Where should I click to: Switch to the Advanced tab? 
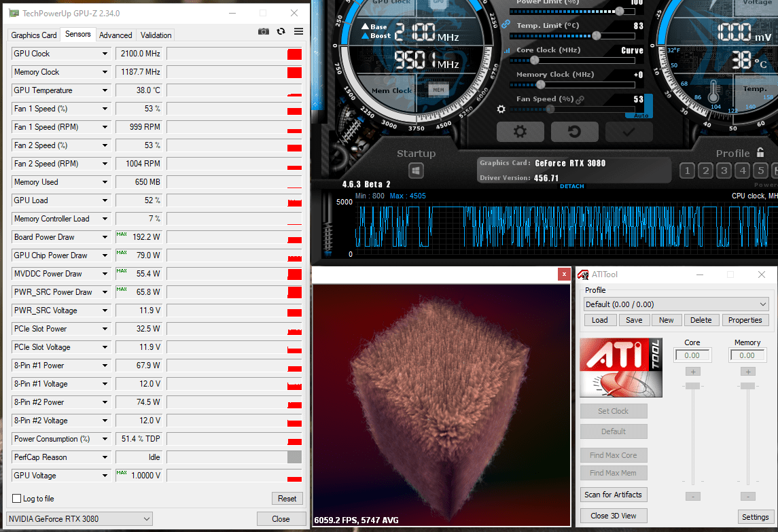click(x=116, y=35)
